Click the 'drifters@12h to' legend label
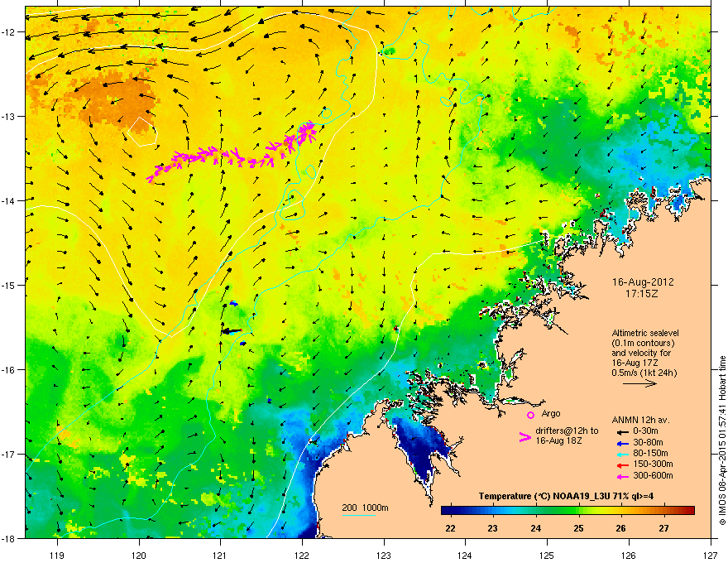 pos(567,431)
